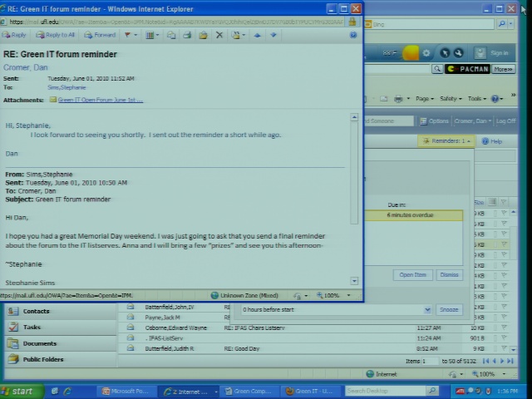Click the blue help icon in the email window toolbar
Viewport: 532px width, 399px height.
click(x=353, y=35)
